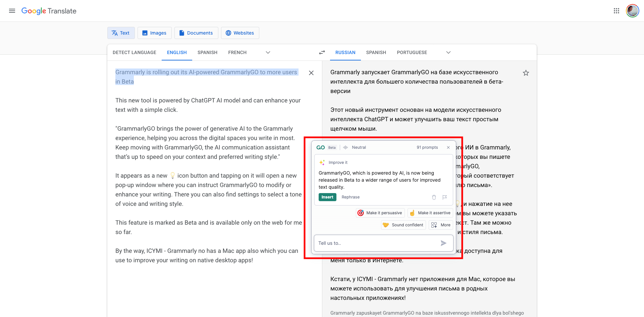Click the Neutral tone voice icon

tap(345, 147)
